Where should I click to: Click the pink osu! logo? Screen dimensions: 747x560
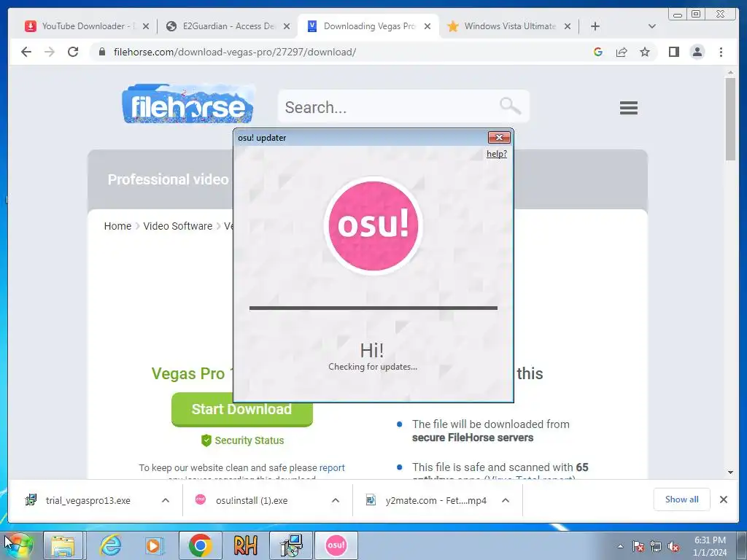tap(373, 225)
